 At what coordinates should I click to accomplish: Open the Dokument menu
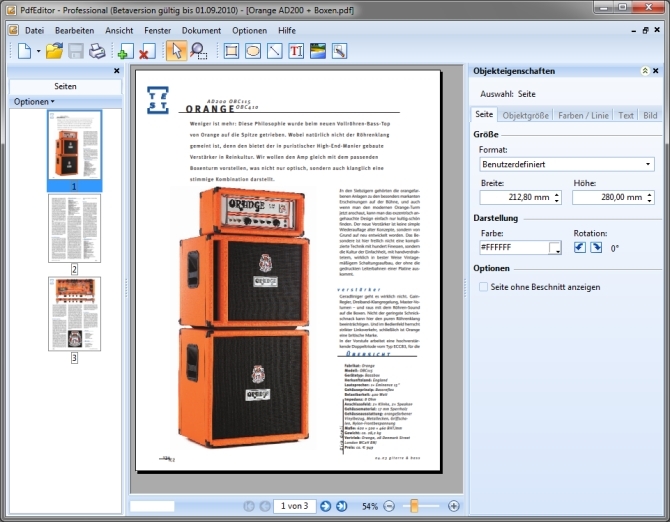click(x=201, y=30)
